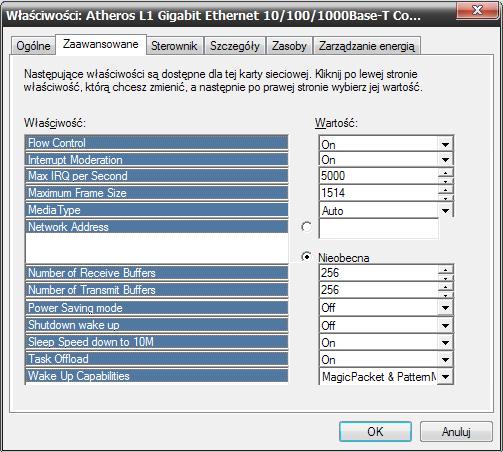
Task: Go to the Szczegóły tab
Action: (235, 46)
